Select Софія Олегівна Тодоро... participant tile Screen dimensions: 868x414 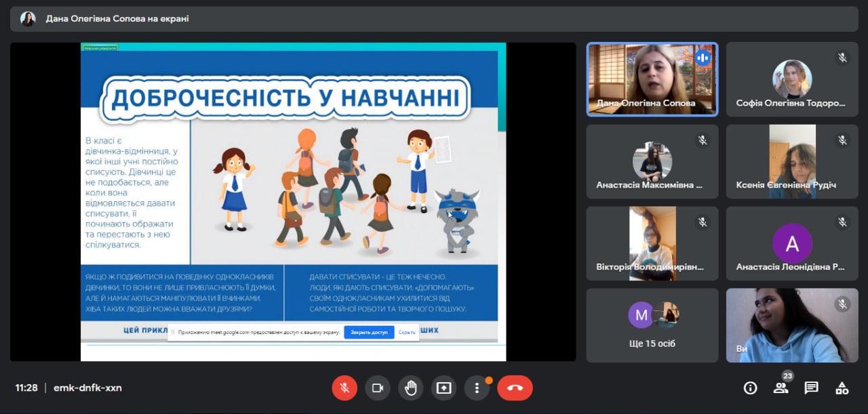click(x=791, y=79)
